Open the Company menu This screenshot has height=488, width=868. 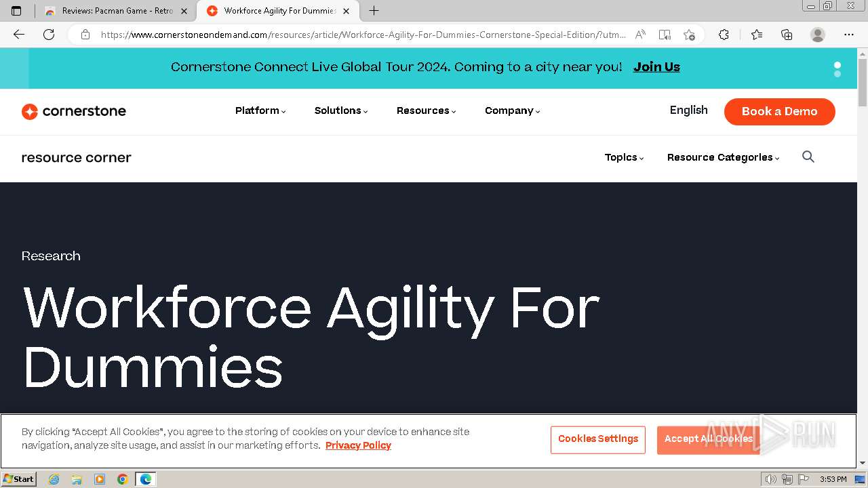(512, 110)
